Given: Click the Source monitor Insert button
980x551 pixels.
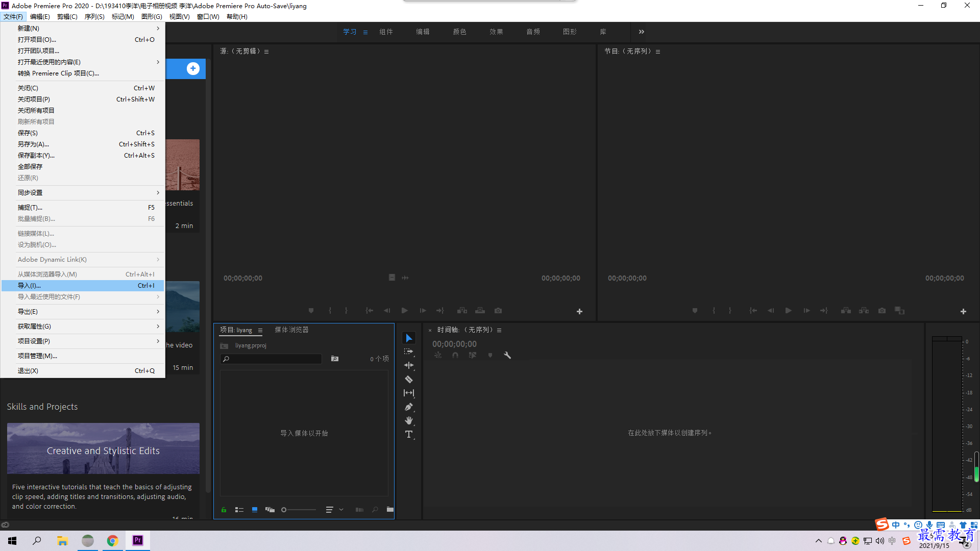Looking at the screenshot, I should (462, 310).
